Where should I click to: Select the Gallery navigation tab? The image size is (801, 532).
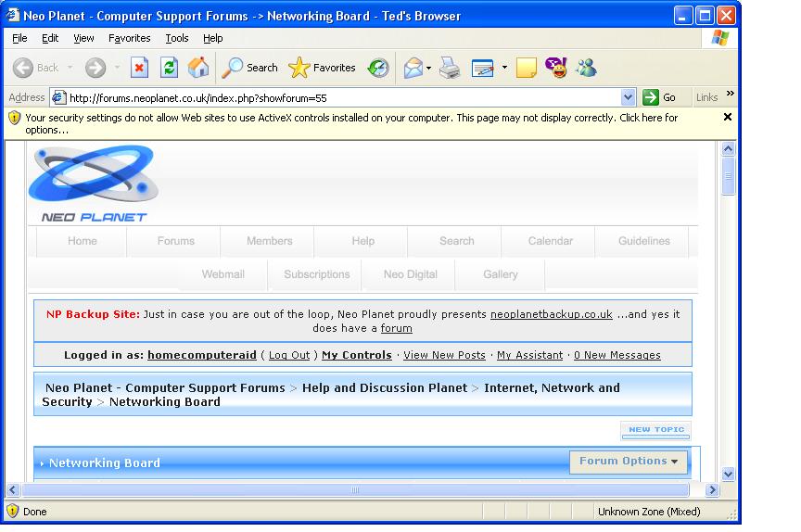coord(500,274)
